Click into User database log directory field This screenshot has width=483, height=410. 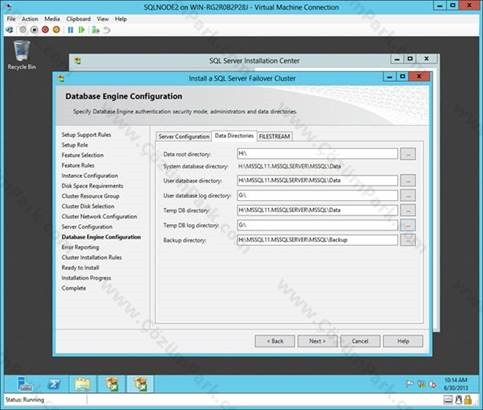317,195
